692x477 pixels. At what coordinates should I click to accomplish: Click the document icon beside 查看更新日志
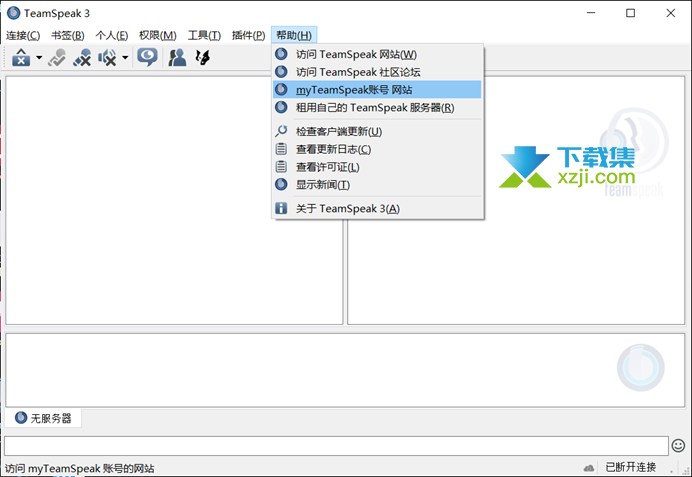tap(281, 149)
